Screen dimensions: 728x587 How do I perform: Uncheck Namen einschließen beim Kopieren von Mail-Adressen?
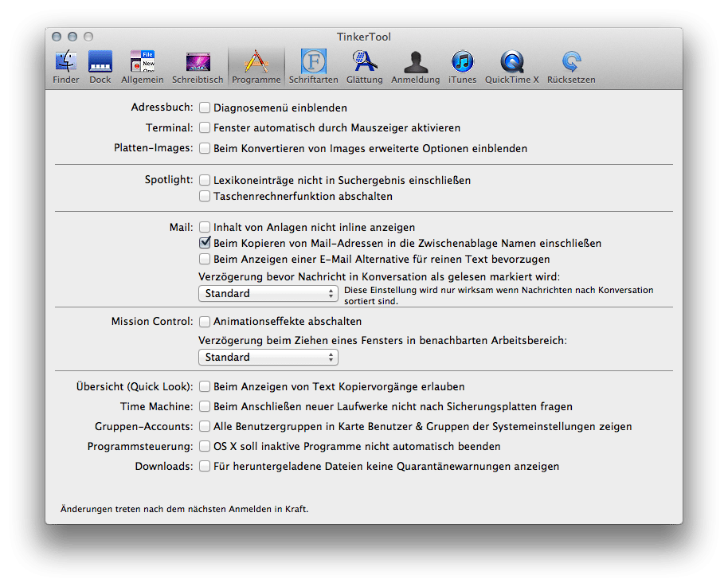click(204, 243)
